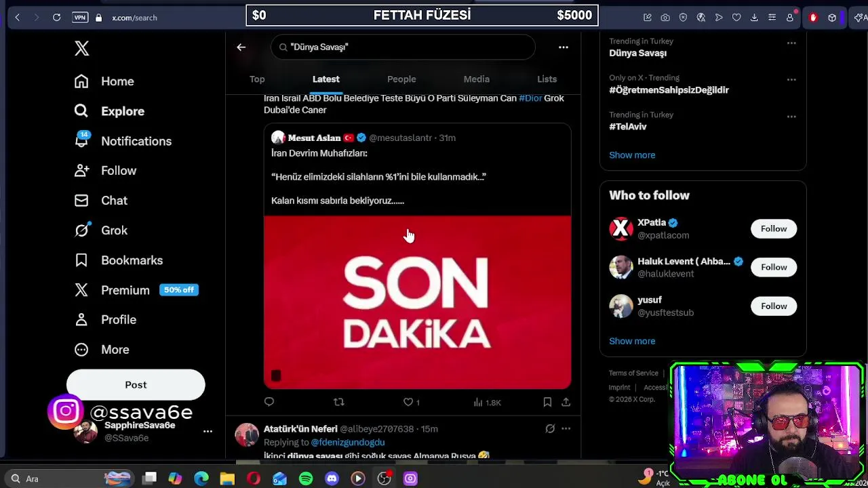Switch to the Lists tab
This screenshot has height=488, width=868.
pos(547,79)
